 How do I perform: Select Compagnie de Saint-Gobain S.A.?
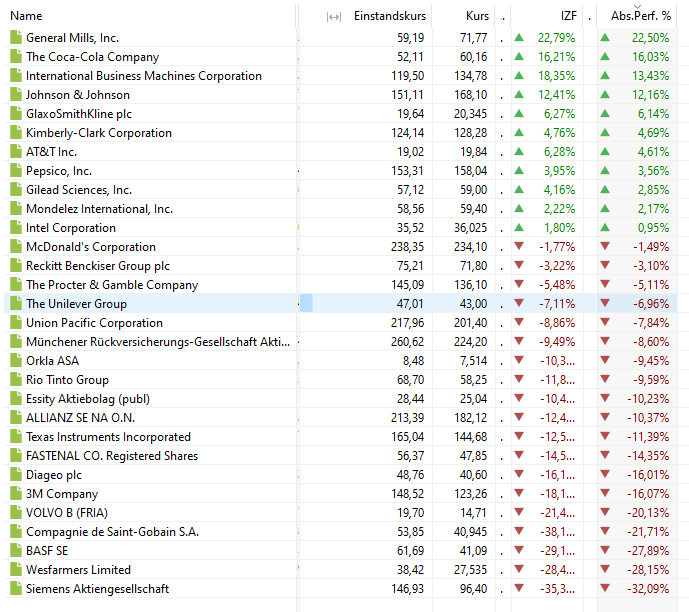(x=341, y=531)
